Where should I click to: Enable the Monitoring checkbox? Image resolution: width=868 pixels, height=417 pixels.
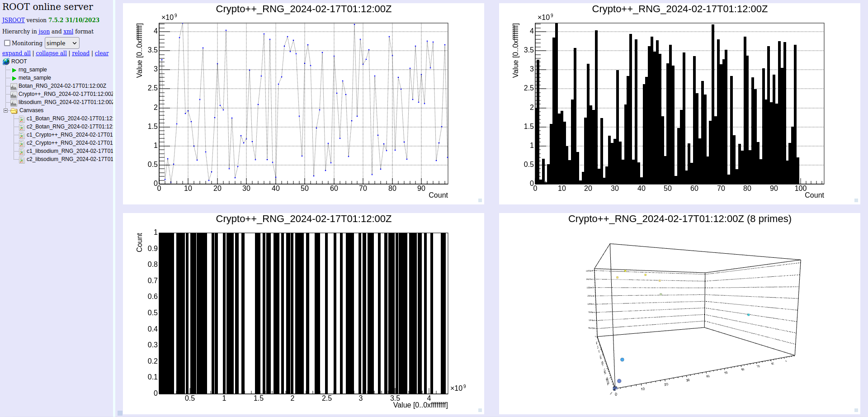[7, 43]
